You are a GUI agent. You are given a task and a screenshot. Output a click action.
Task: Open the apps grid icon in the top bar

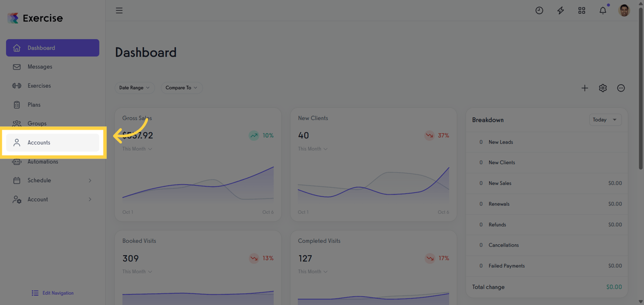tap(581, 10)
